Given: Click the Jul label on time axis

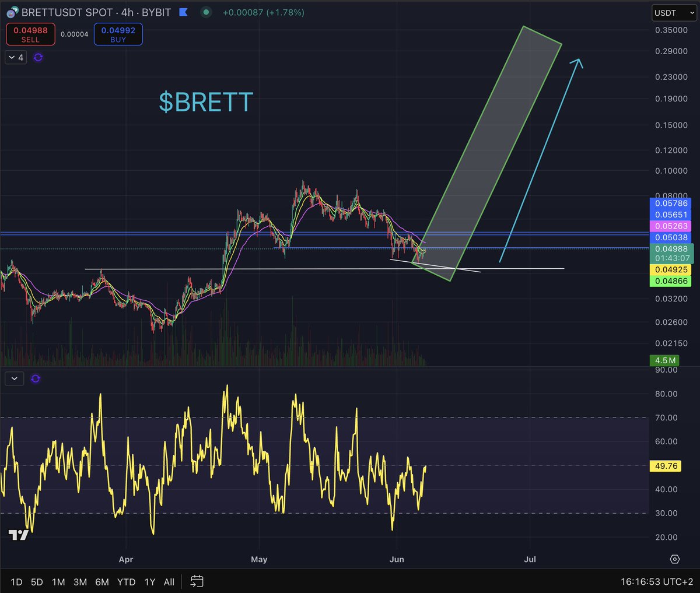Looking at the screenshot, I should click(530, 559).
